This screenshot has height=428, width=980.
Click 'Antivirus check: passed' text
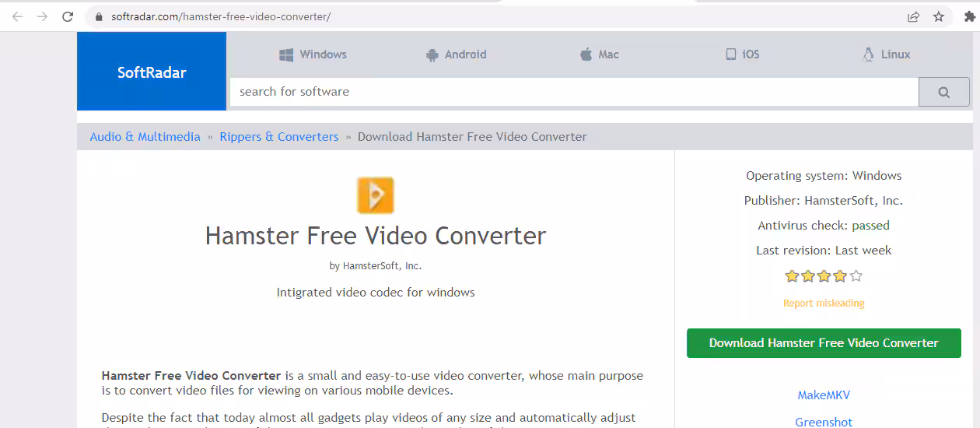pyautogui.click(x=824, y=226)
